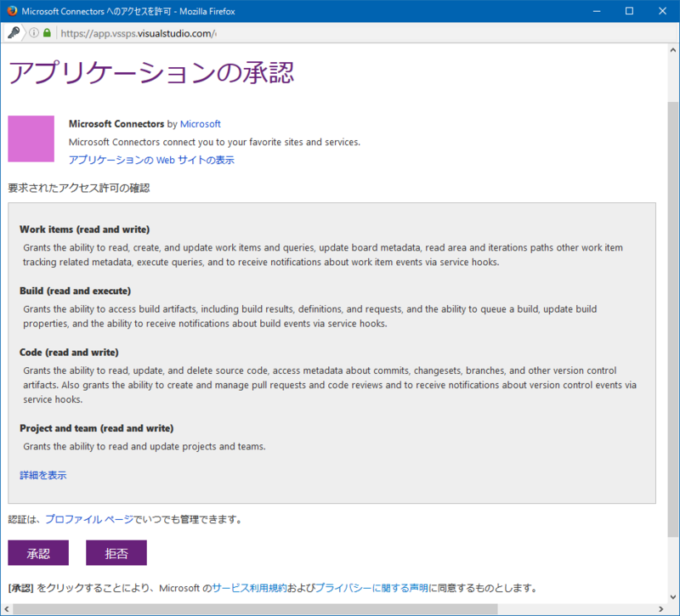Click the horizontal scrollbar right arrow
The image size is (680, 616).
[661, 609]
